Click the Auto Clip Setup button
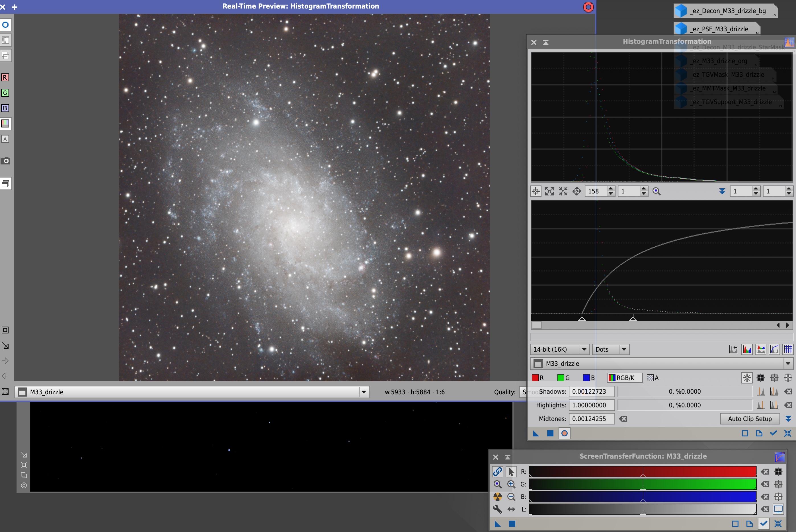This screenshot has height=532, width=796. (x=750, y=419)
